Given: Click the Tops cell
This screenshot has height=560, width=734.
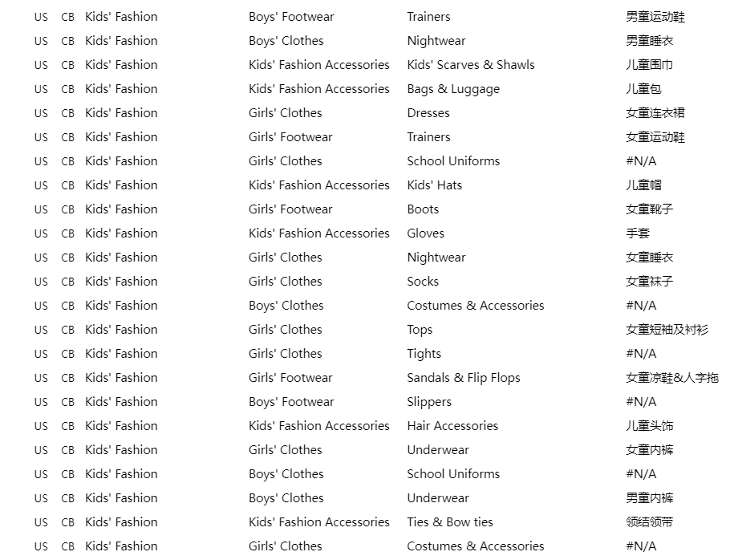Looking at the screenshot, I should point(420,330).
